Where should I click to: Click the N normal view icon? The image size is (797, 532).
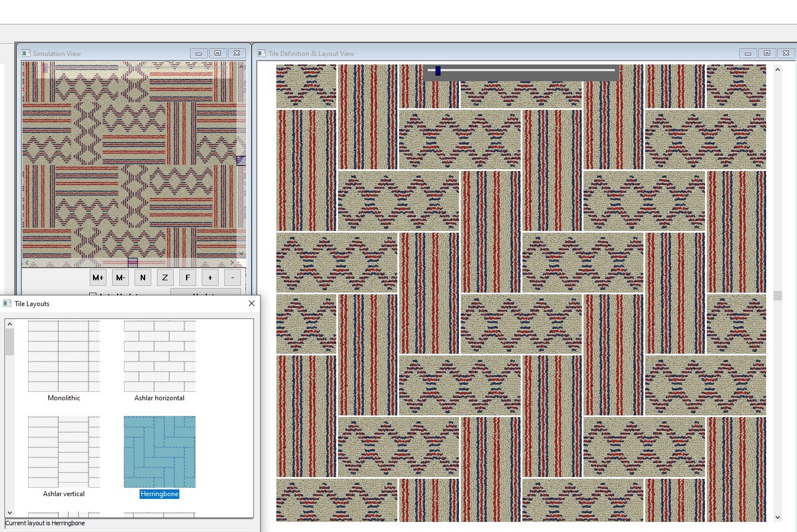click(x=142, y=277)
